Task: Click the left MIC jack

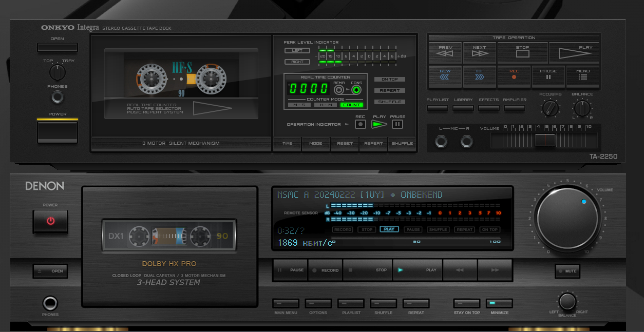Action: click(x=441, y=141)
